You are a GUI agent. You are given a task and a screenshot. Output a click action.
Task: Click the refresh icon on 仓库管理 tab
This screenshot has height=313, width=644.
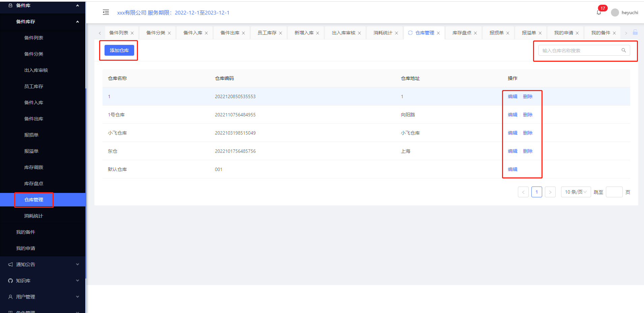coord(410,33)
